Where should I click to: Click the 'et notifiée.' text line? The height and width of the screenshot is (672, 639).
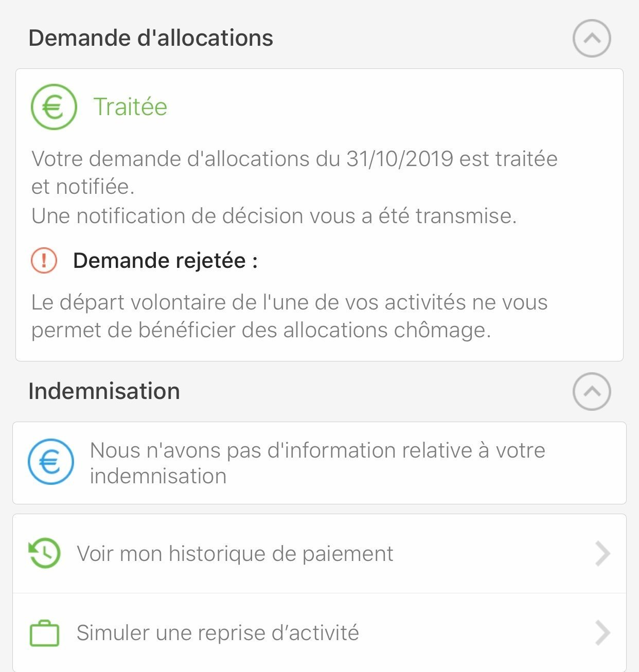83,187
